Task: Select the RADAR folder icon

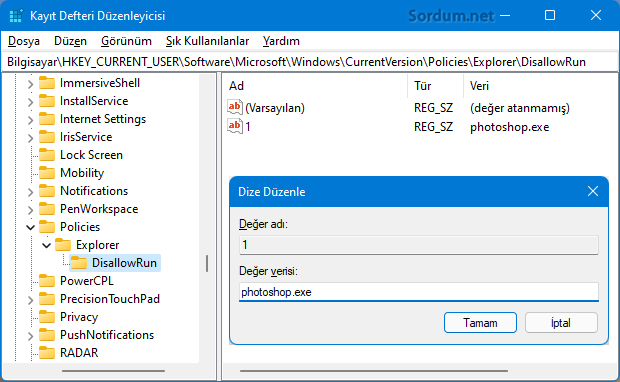Action: (x=47, y=353)
